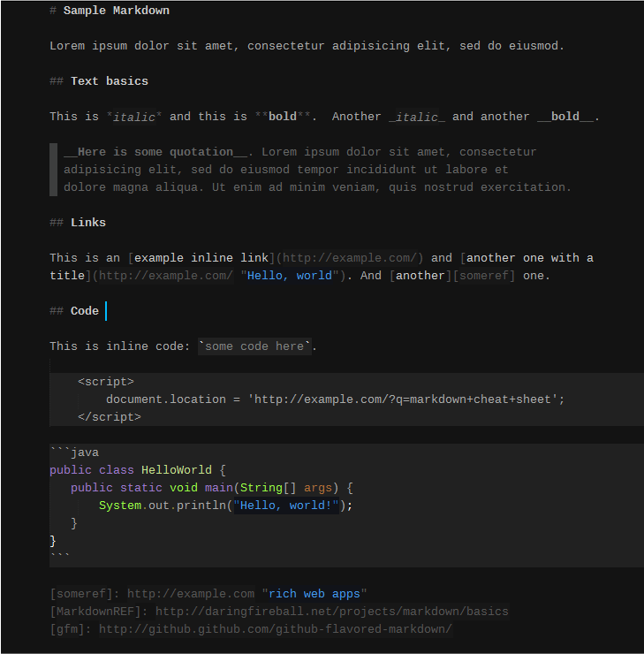
Task: Click the document.location line in script block
Action: (x=335, y=399)
